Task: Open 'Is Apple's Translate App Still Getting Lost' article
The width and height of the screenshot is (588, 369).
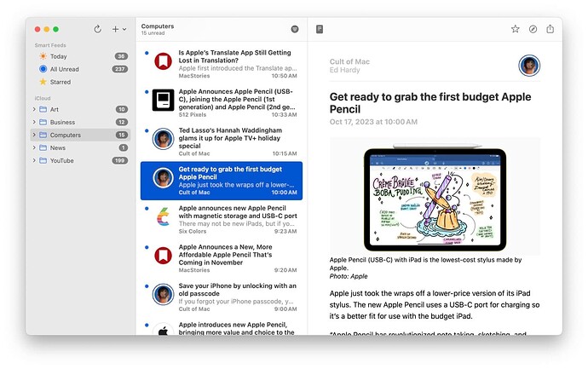Action: pos(222,64)
